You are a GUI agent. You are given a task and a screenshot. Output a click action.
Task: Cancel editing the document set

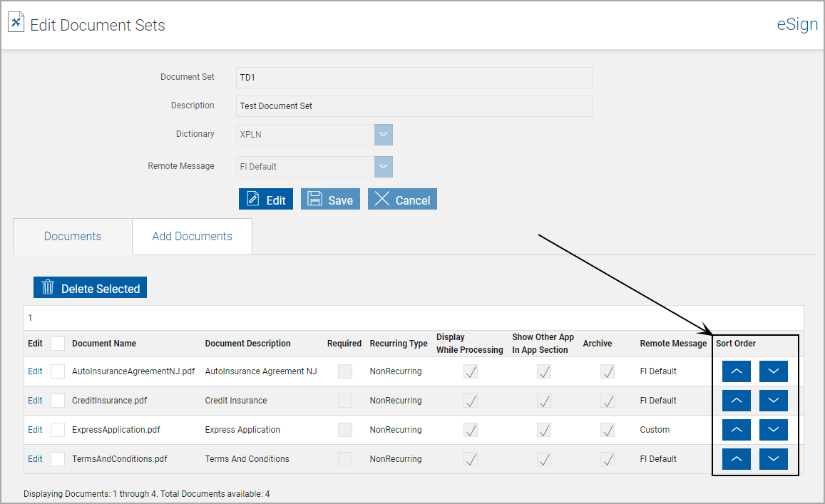tap(402, 199)
